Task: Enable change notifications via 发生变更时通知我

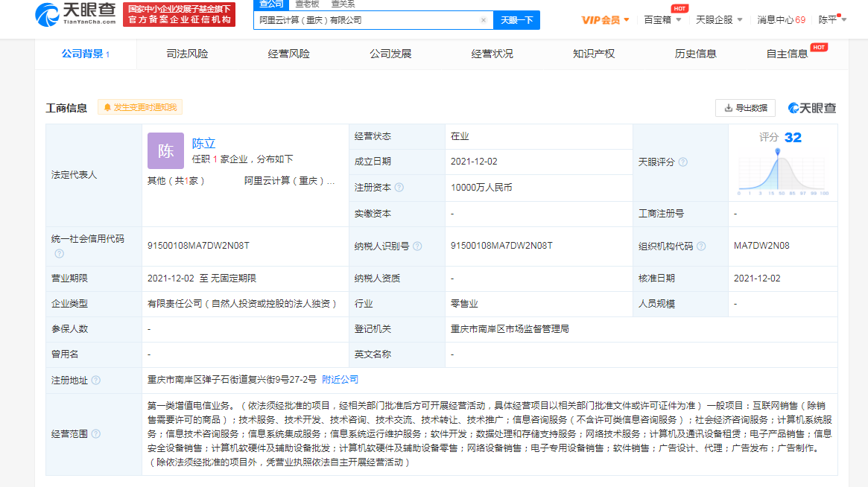Action: coord(142,106)
